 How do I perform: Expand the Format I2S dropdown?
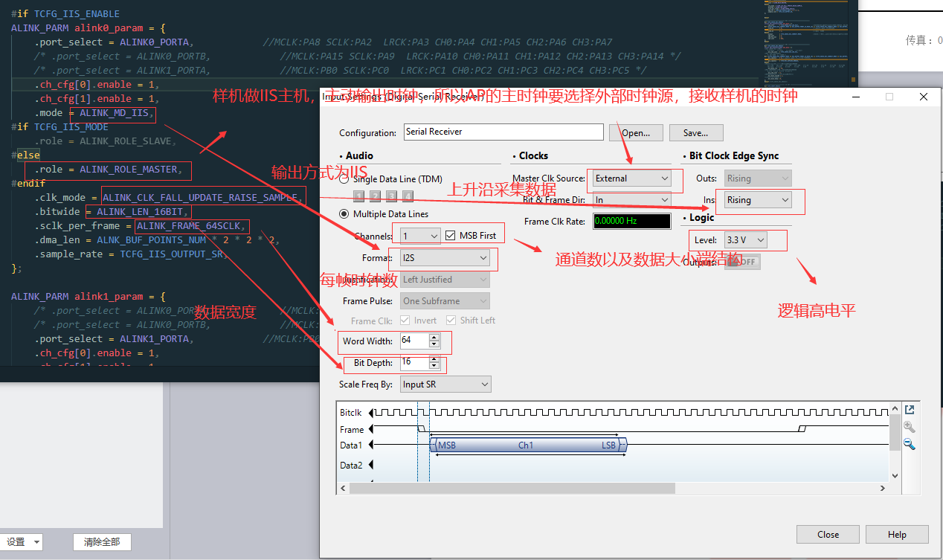[x=445, y=258]
